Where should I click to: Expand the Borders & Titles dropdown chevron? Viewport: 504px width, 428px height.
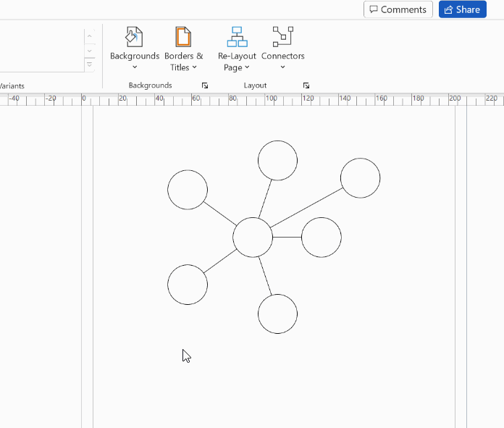(195, 67)
